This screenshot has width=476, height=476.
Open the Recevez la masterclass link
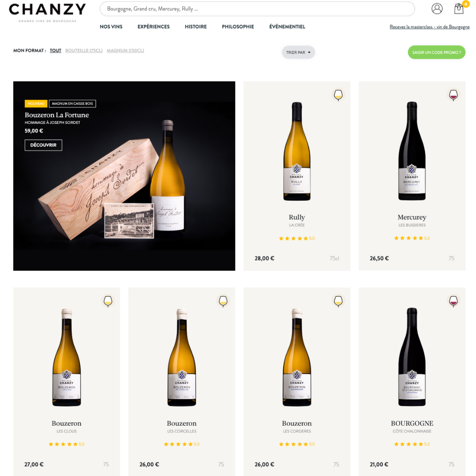click(x=429, y=27)
